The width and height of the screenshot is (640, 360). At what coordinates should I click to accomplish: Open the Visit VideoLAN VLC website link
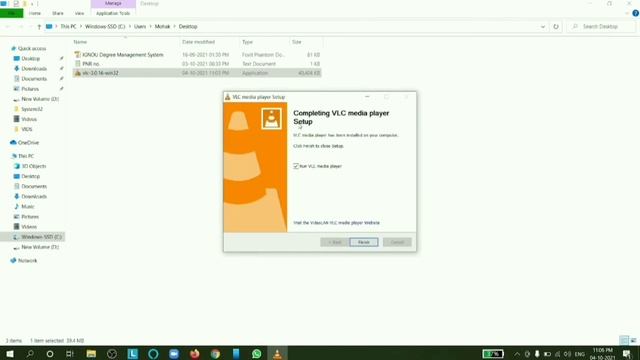[336, 223]
